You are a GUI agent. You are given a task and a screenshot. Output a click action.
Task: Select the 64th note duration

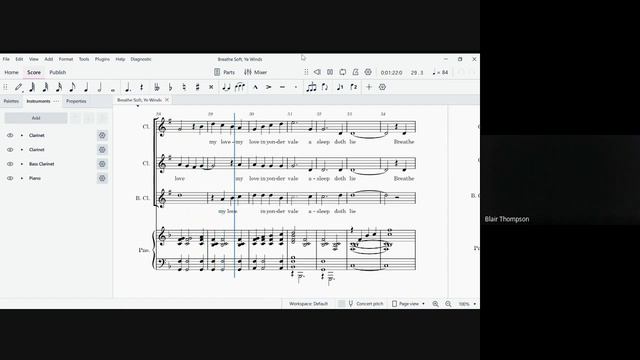32,87
